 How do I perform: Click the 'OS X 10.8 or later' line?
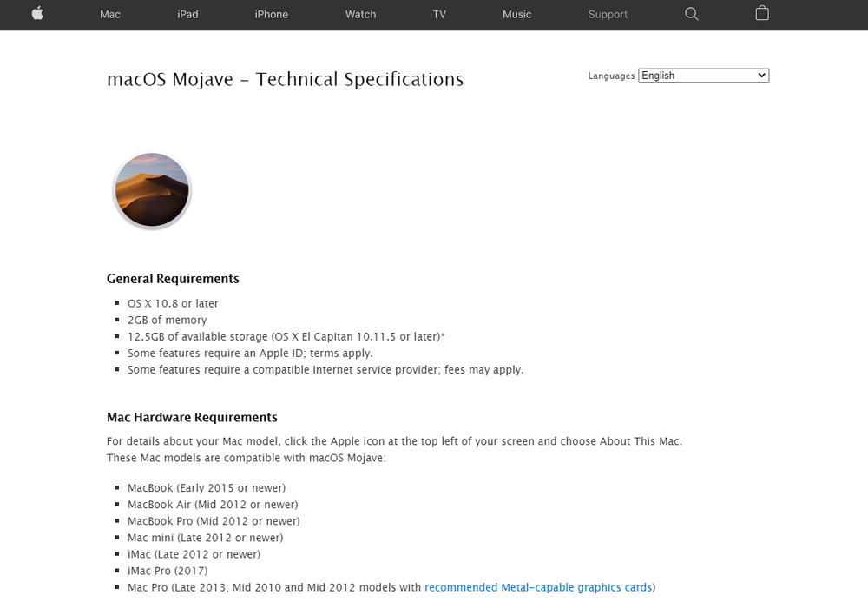[x=173, y=304]
